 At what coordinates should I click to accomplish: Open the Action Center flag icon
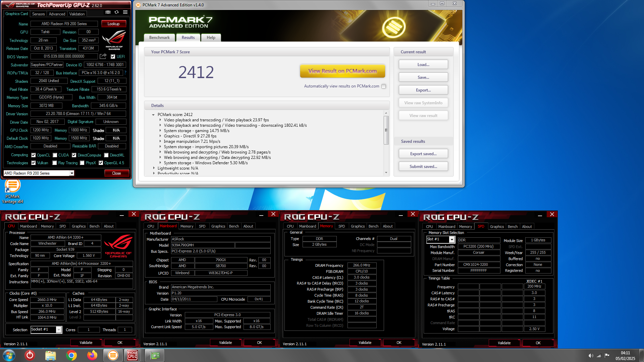point(607,356)
